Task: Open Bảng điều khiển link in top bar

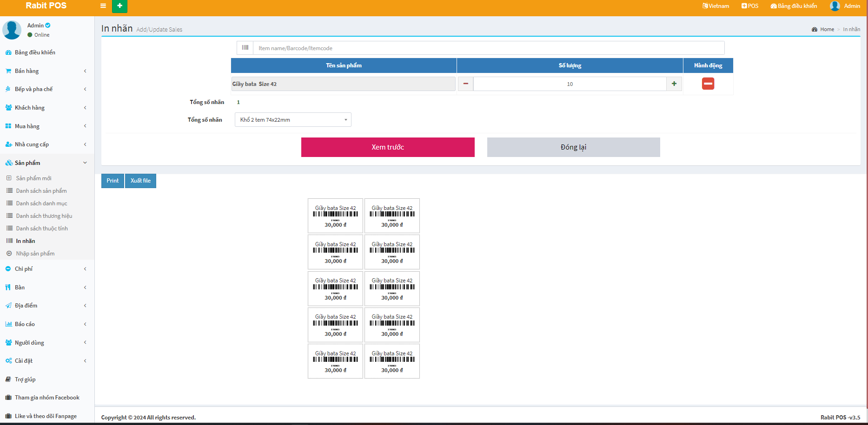Action: coord(794,6)
